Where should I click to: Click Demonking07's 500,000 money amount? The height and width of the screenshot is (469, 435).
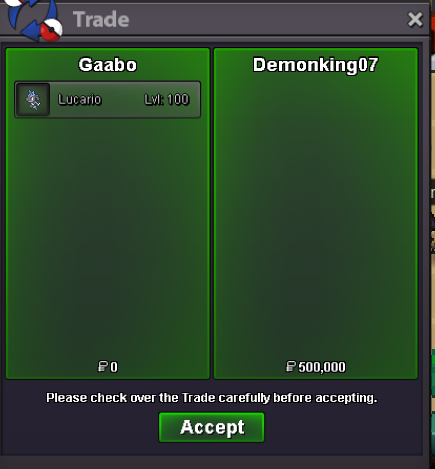click(x=322, y=367)
